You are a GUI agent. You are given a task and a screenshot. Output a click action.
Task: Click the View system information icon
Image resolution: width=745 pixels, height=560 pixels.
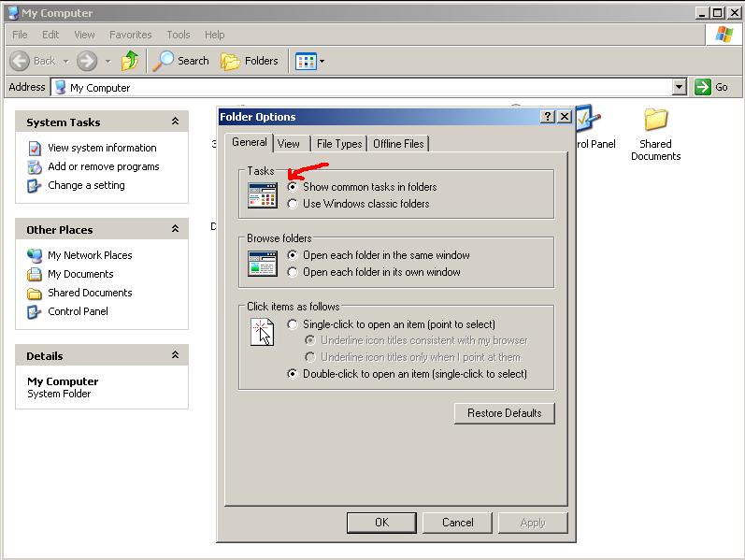pyautogui.click(x=35, y=149)
